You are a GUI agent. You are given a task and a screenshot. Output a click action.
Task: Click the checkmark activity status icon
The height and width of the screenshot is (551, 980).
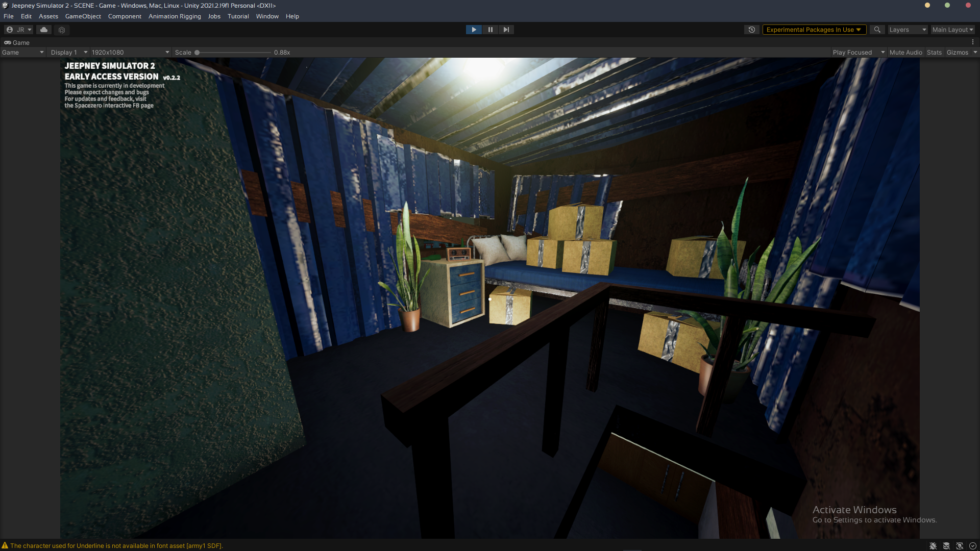pyautogui.click(x=973, y=546)
